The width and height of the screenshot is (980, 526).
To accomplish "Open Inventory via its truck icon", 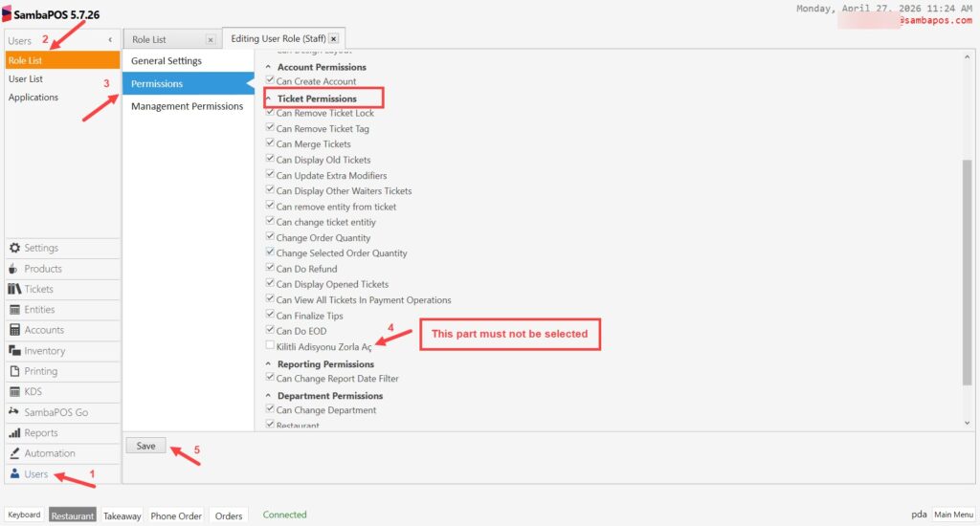I will 14,351.
